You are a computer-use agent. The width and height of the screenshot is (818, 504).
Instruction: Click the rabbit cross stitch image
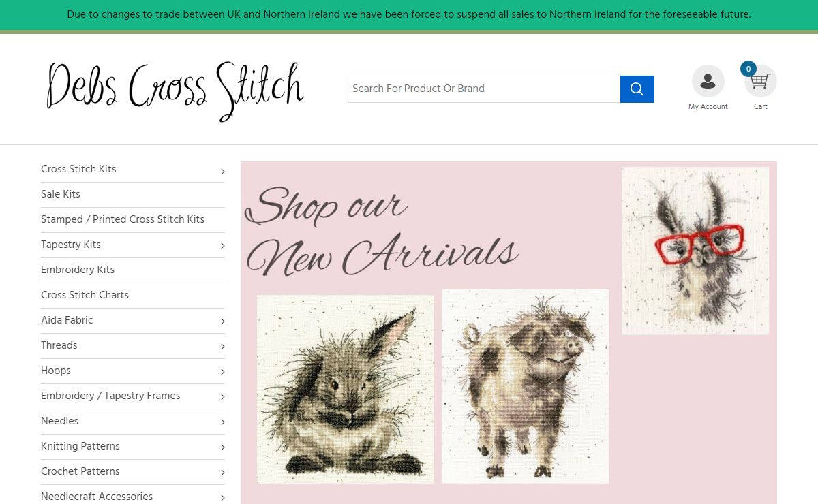coord(345,389)
